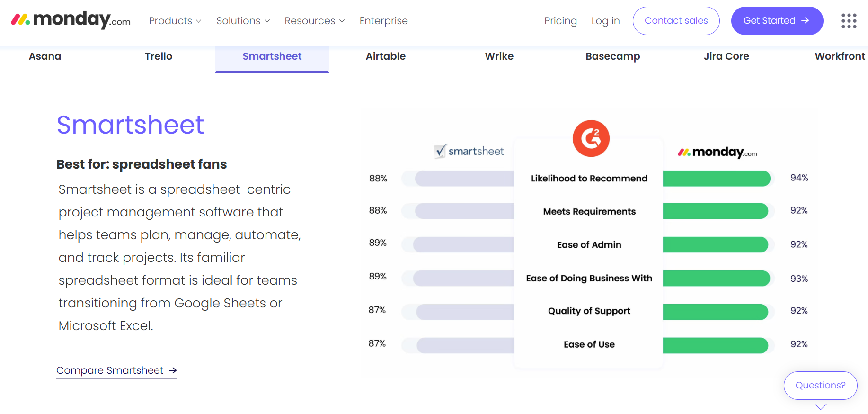868x414 pixels.
Task: Click the Smartsheet heading
Action: click(x=130, y=125)
